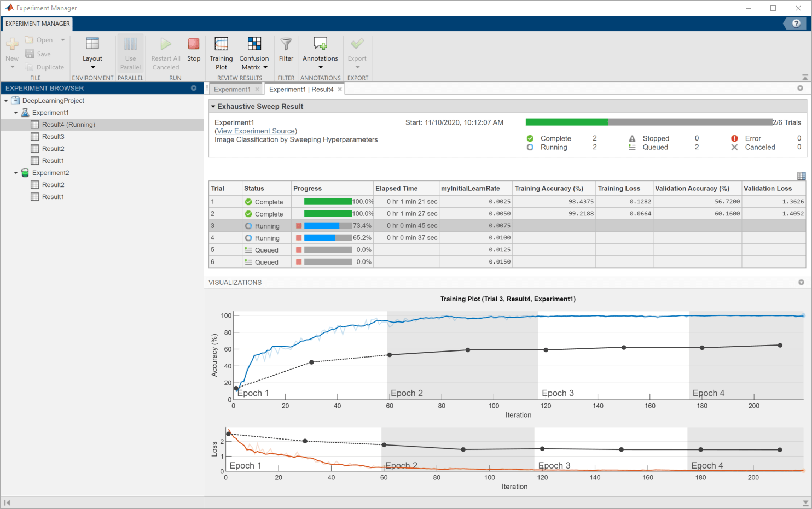812x509 pixels.
Task: Switch to the Experiment1 tab
Action: click(232, 90)
